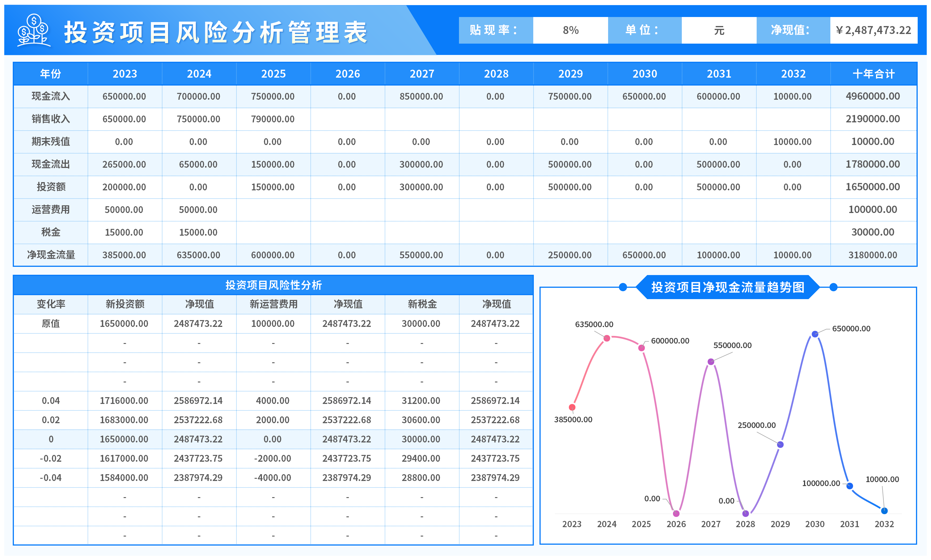
Task: Select the 2032 chart data point
Action: point(884,510)
